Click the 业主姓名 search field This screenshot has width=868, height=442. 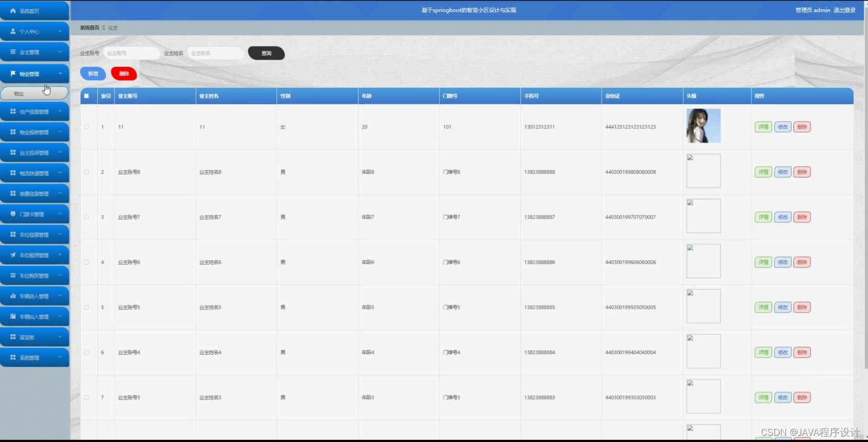[215, 53]
